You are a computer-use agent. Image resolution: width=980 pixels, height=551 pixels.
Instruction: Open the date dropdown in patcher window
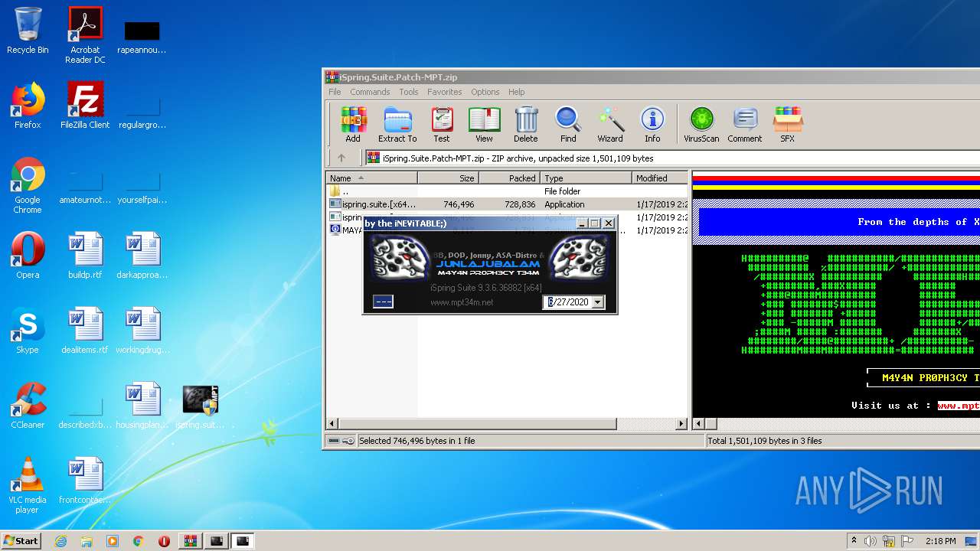(x=598, y=302)
